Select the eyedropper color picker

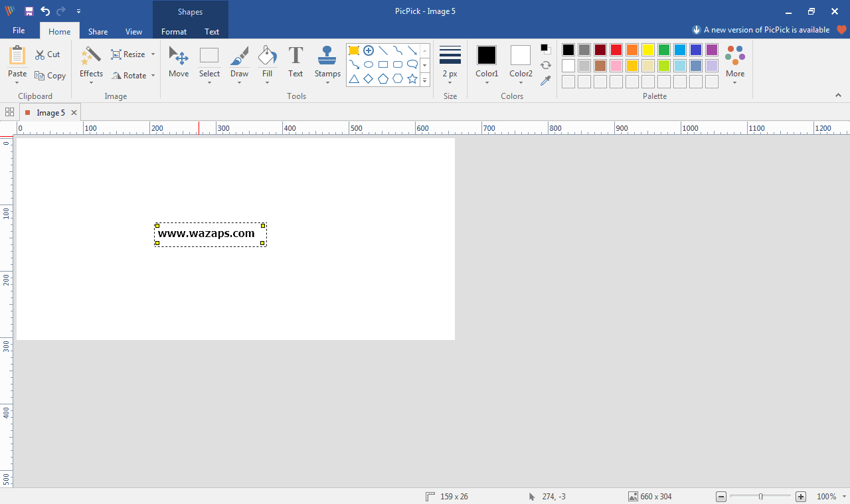[x=545, y=80]
